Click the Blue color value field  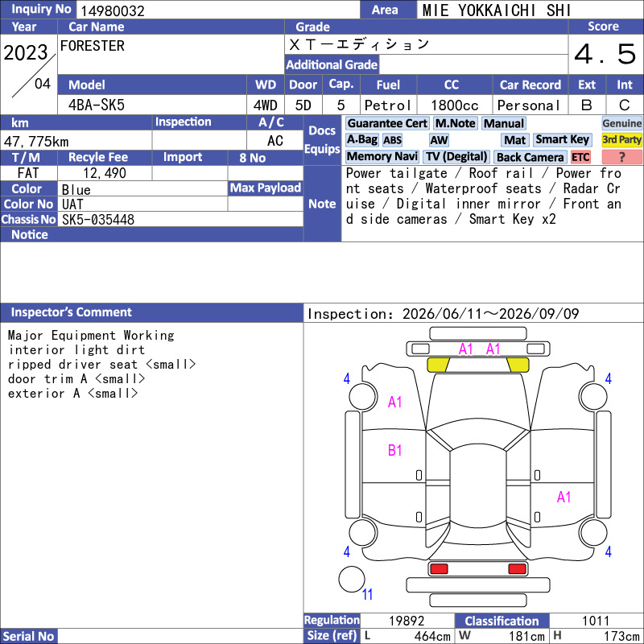[x=142, y=189]
